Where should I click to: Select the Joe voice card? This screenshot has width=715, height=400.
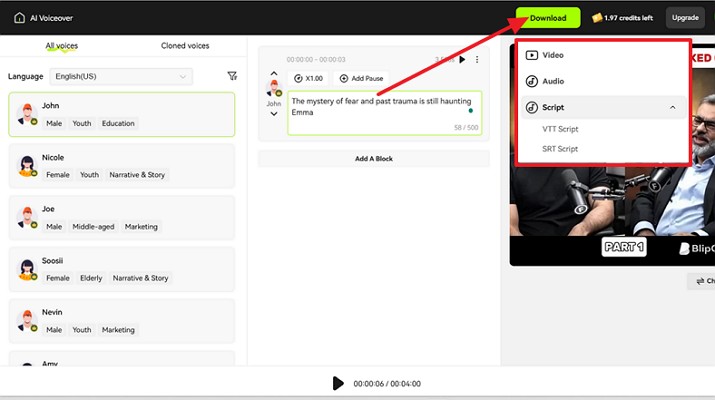pyautogui.click(x=122, y=218)
